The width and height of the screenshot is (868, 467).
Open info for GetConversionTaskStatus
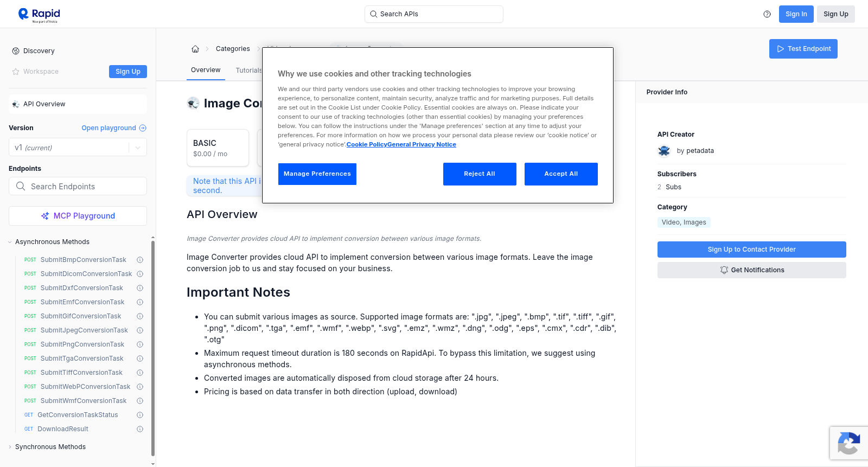140,415
